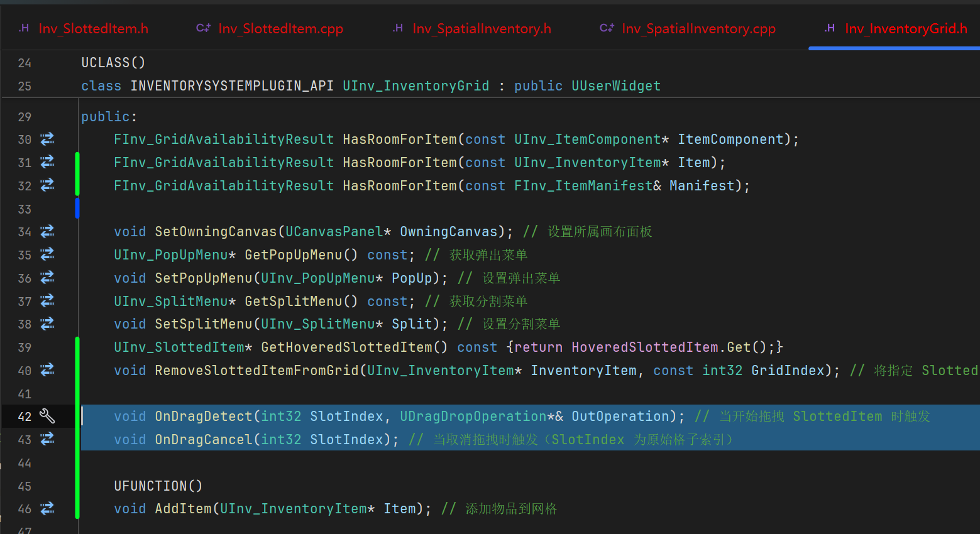Image resolution: width=980 pixels, height=534 pixels.
Task: Select the Inv_SpatialInventory.h tab
Action: 471,28
